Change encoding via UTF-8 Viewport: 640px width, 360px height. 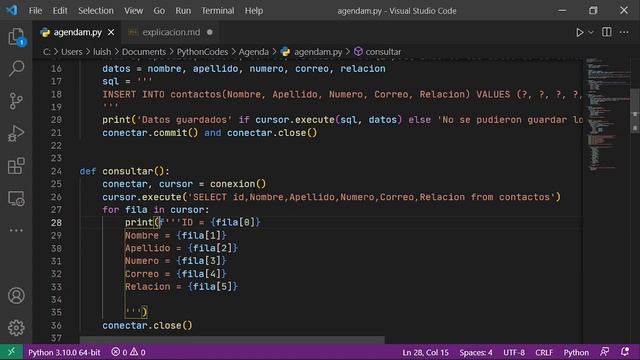point(514,352)
